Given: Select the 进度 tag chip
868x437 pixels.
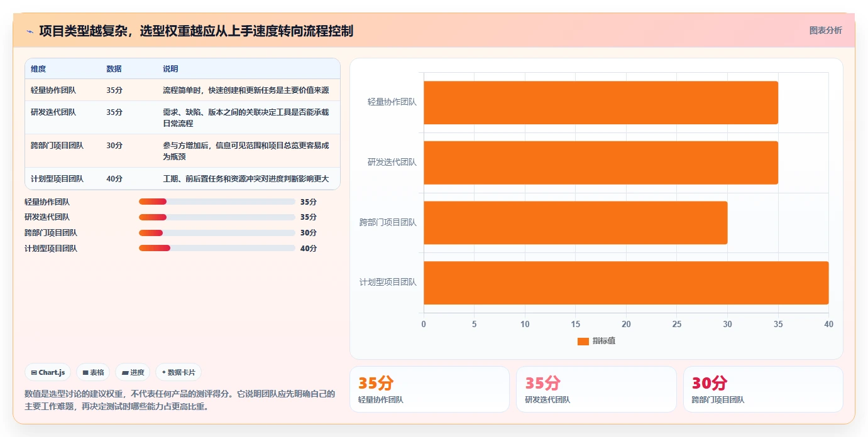Looking at the screenshot, I should point(133,372).
